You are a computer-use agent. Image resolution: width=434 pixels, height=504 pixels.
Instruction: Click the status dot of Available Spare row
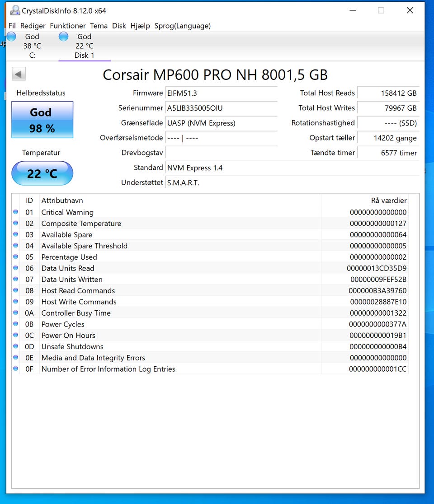click(x=15, y=234)
